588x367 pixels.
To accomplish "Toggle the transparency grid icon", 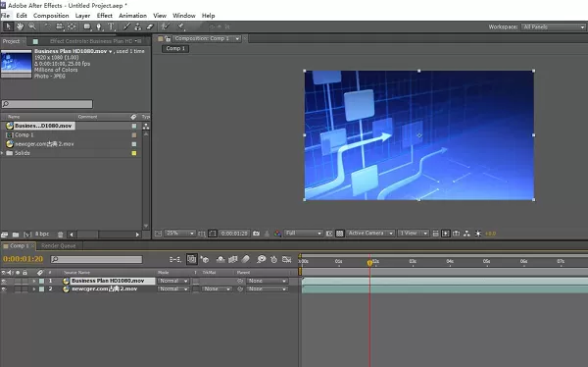I will click(340, 234).
